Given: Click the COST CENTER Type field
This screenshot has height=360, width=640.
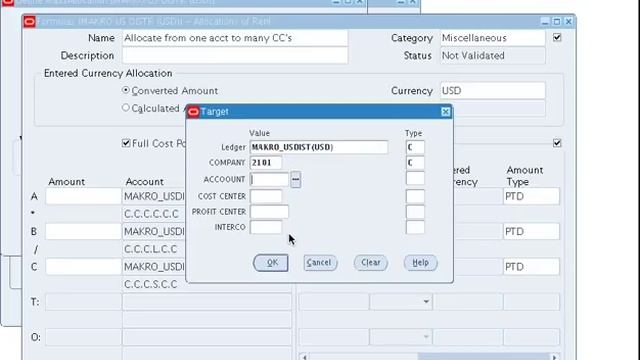Looking at the screenshot, I should point(415,196).
